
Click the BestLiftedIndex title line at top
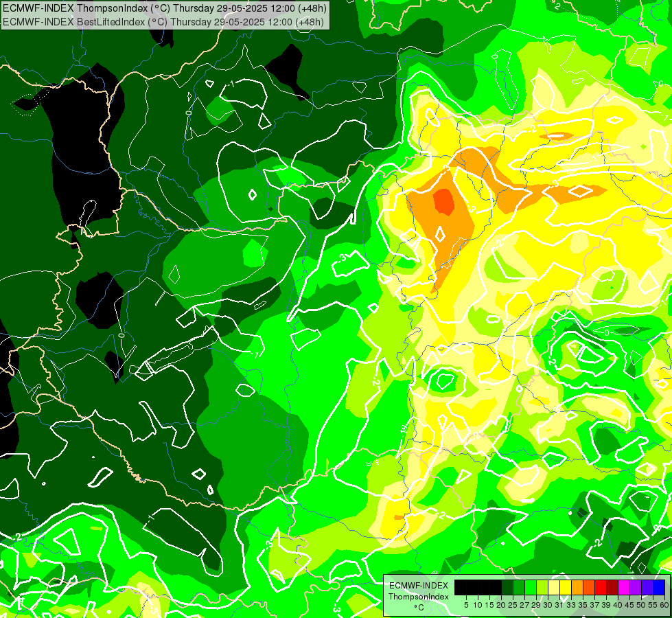tap(163, 22)
